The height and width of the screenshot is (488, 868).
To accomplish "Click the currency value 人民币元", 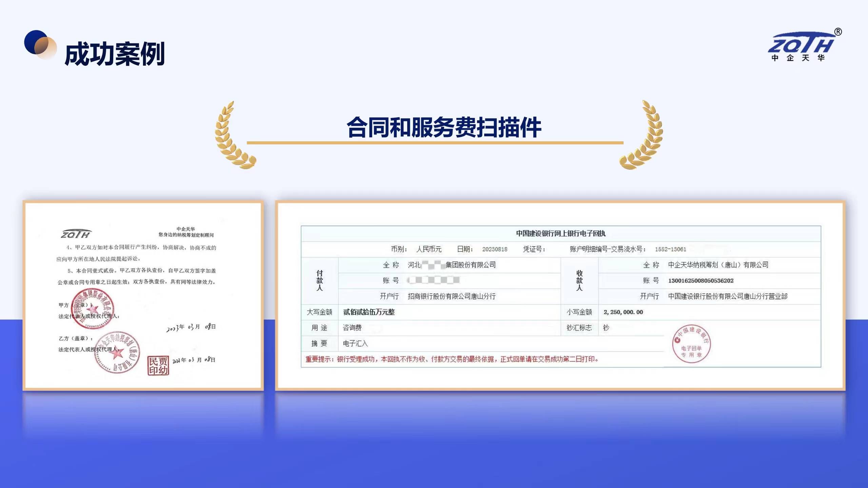I will [x=429, y=249].
